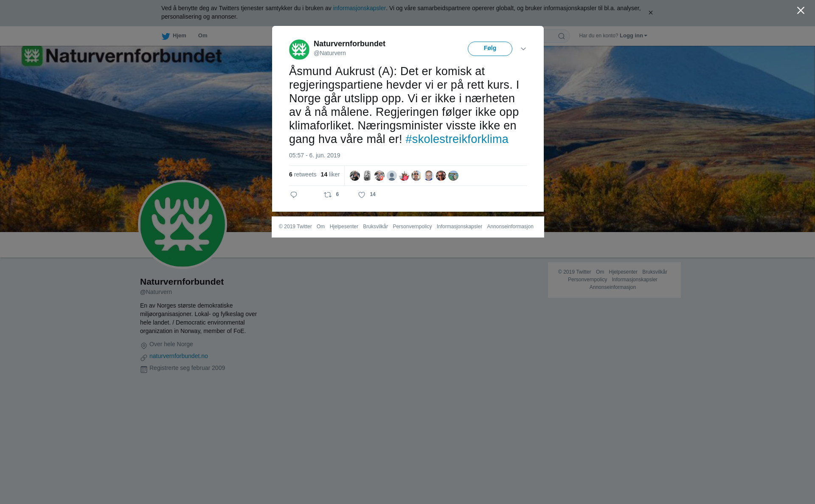Image resolution: width=815 pixels, height=504 pixels.
Task: Close the tweet overlay with X
Action: pos(801,11)
